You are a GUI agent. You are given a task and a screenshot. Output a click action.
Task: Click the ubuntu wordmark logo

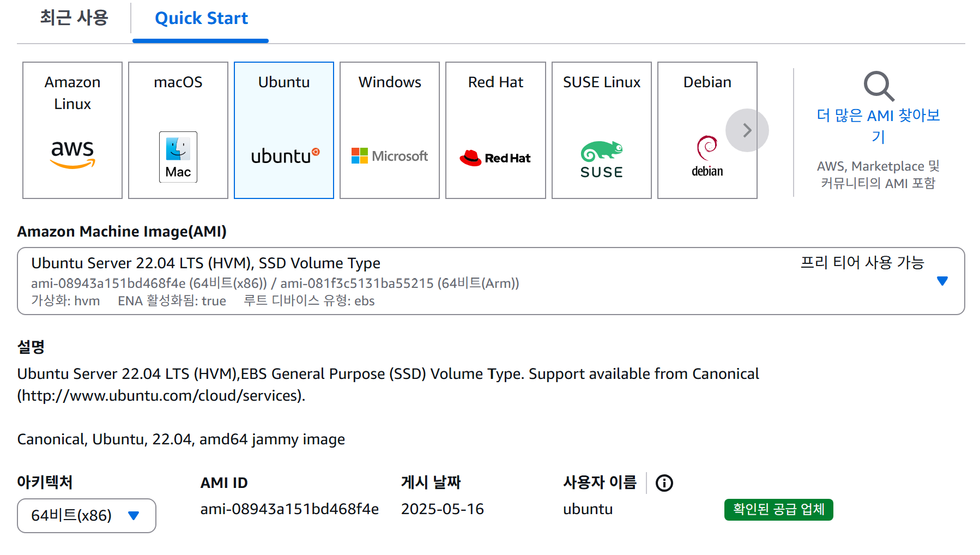[x=285, y=156]
